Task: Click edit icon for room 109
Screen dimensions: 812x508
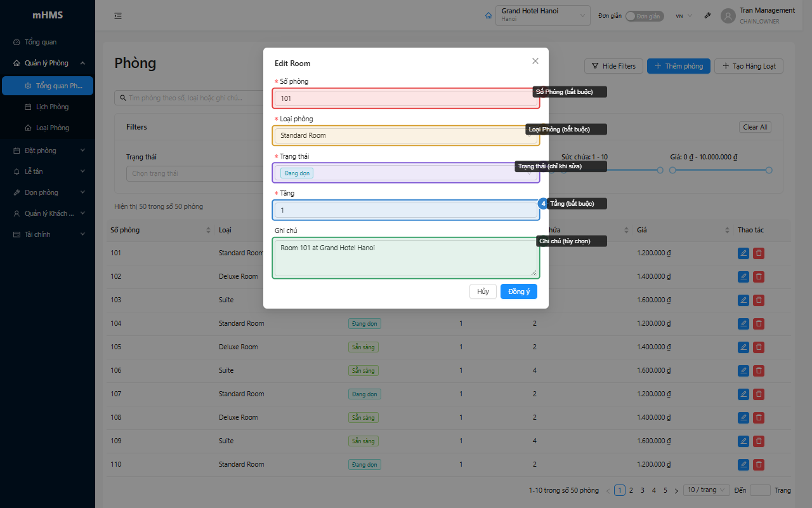Action: (743, 441)
